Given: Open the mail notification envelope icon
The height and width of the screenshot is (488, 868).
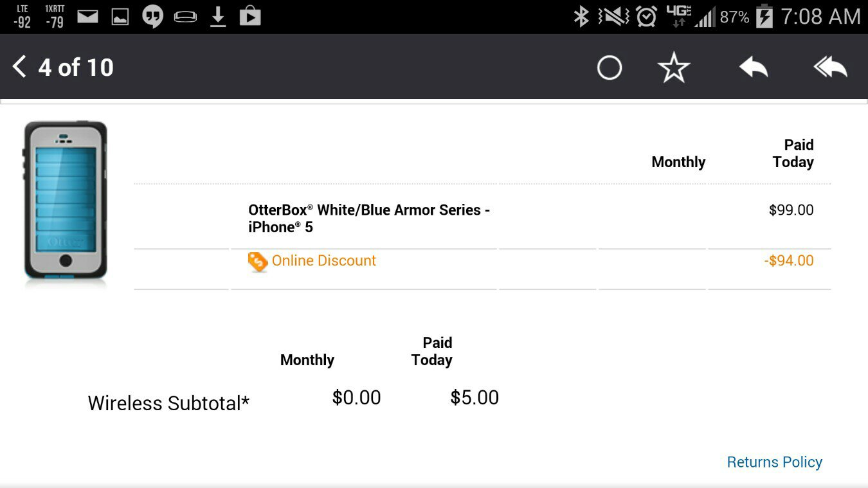Looking at the screenshot, I should pos(88,17).
